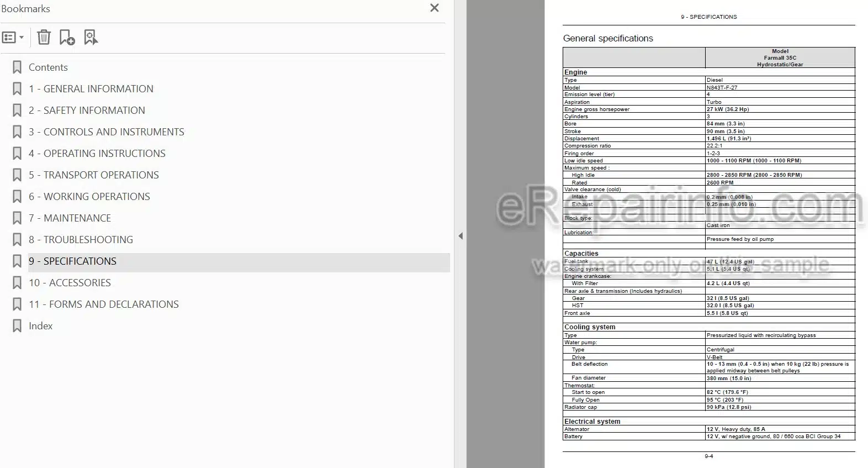Image resolution: width=868 pixels, height=468 pixels.
Task: Jump to 3 - CONTROLS AND INSTRUMENTS
Action: pyautogui.click(x=107, y=132)
